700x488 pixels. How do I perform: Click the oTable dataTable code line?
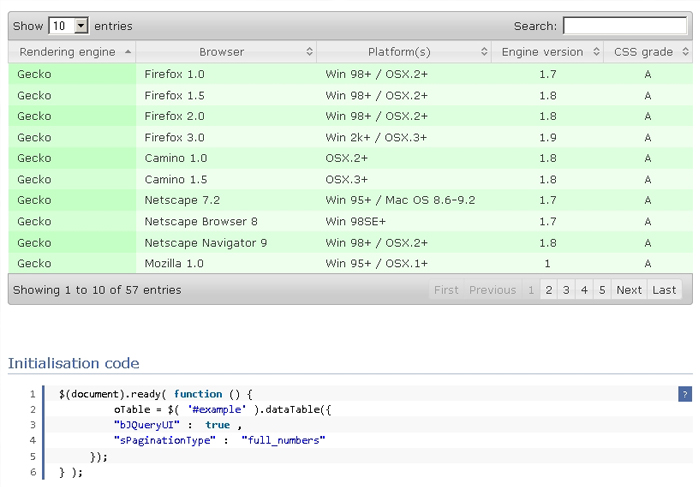pyautogui.click(x=222, y=409)
